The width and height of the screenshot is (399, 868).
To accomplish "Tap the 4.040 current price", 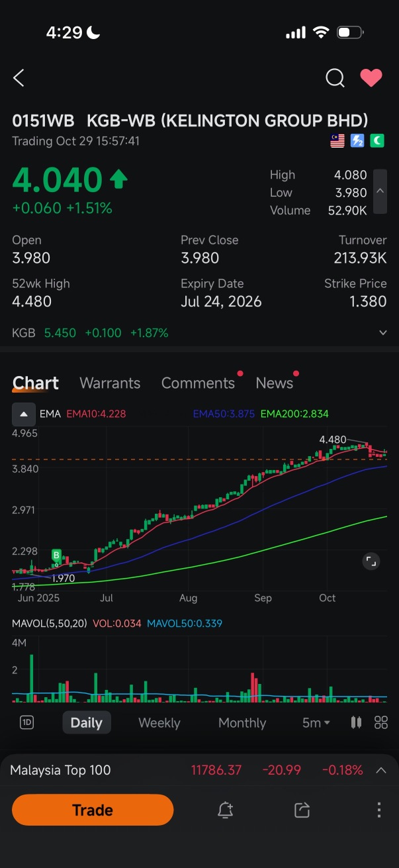I will tap(58, 180).
